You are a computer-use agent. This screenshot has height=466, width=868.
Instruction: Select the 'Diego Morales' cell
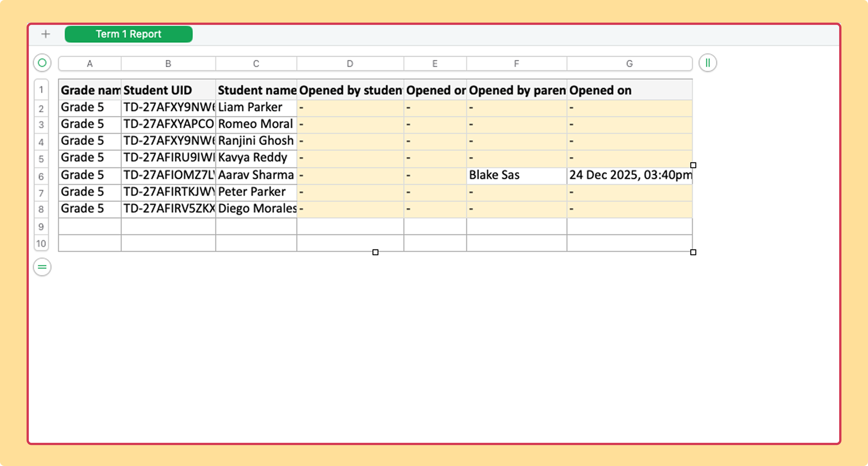[x=256, y=209]
